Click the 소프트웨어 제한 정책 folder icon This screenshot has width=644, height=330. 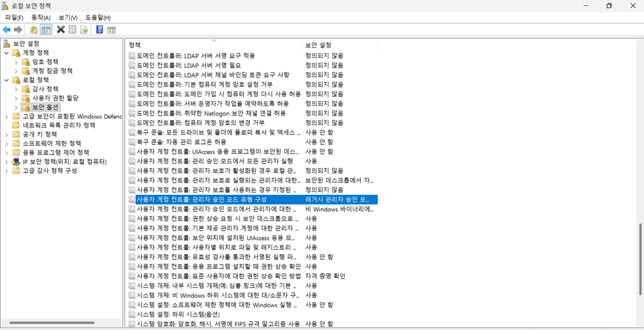[x=16, y=143]
